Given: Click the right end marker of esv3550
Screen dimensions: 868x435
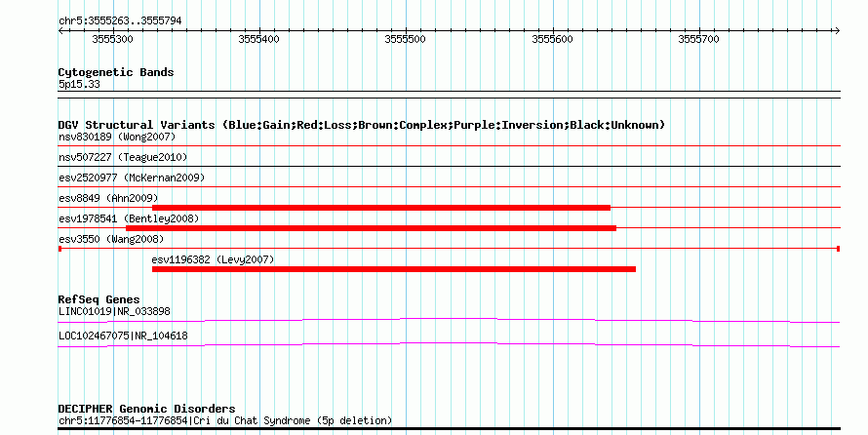Looking at the screenshot, I should pos(838,249).
